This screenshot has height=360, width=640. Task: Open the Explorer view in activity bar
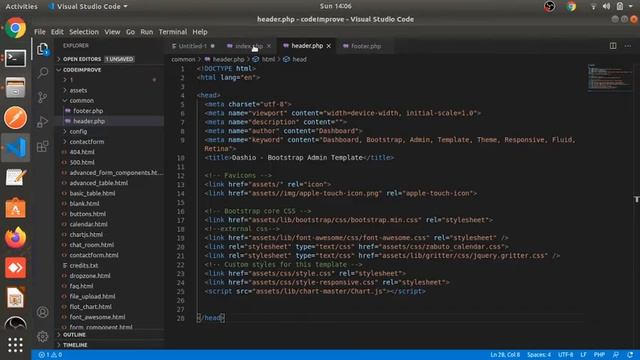43,49
